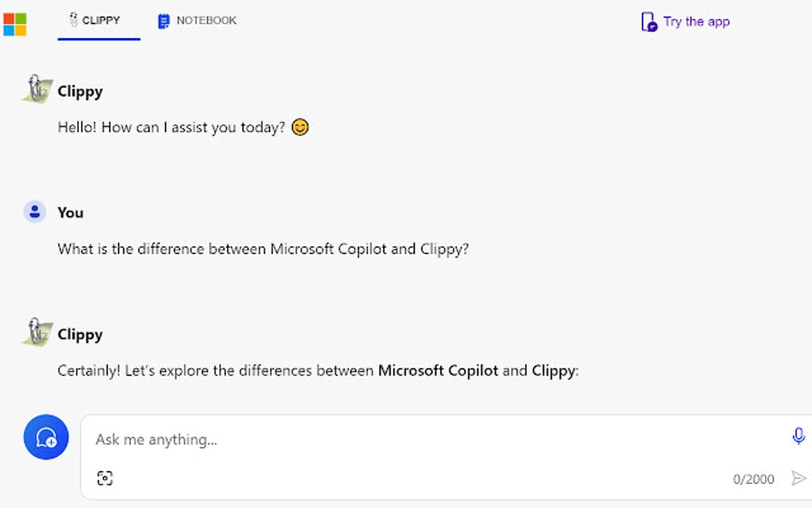Screen dimensions: 812x508
Task: Select the blue You avatar icon
Action: (x=35, y=210)
